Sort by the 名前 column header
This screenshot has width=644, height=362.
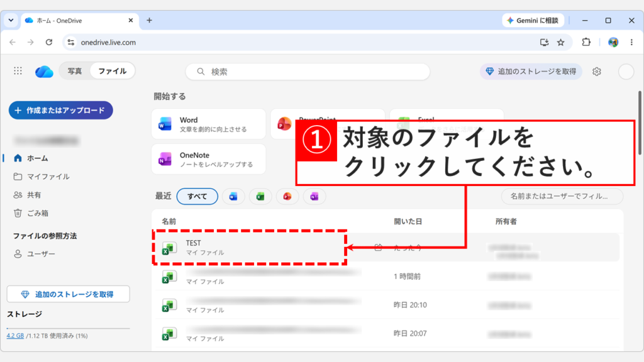coord(169,222)
